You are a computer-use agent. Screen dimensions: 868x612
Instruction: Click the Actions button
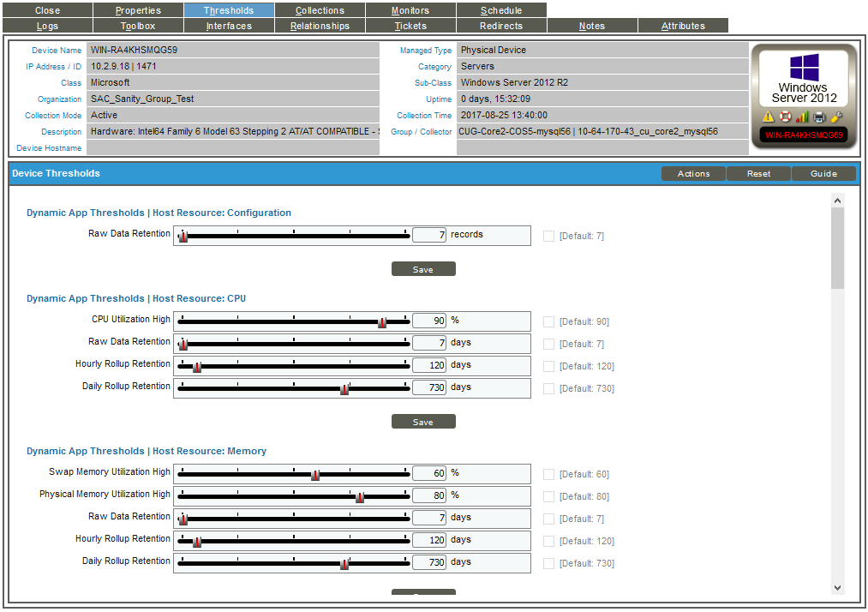[x=692, y=173]
